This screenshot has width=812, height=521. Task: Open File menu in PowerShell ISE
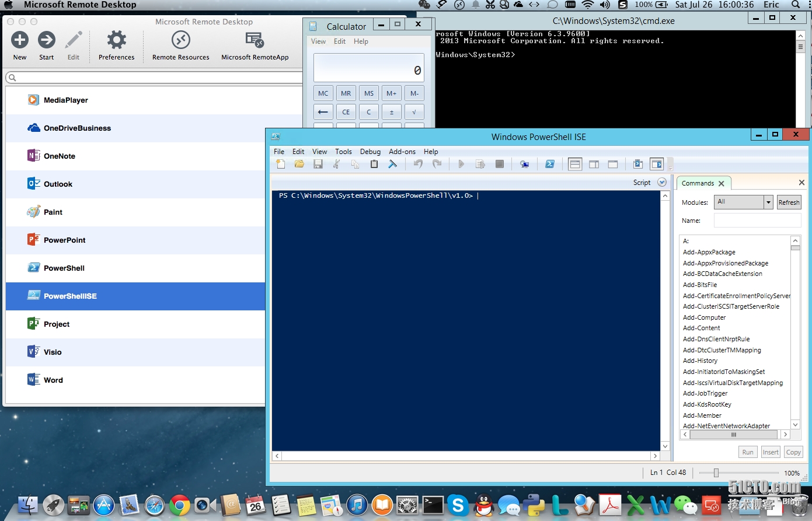279,152
